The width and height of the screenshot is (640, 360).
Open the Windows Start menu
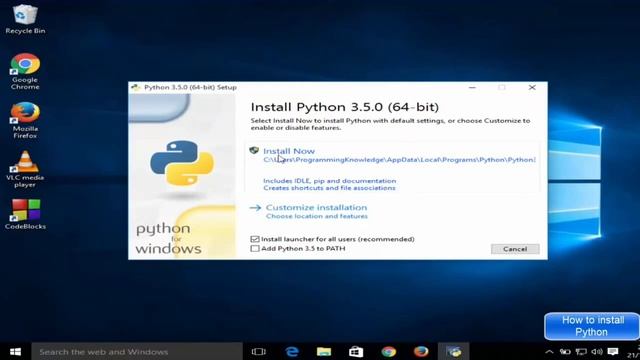pos(15,351)
